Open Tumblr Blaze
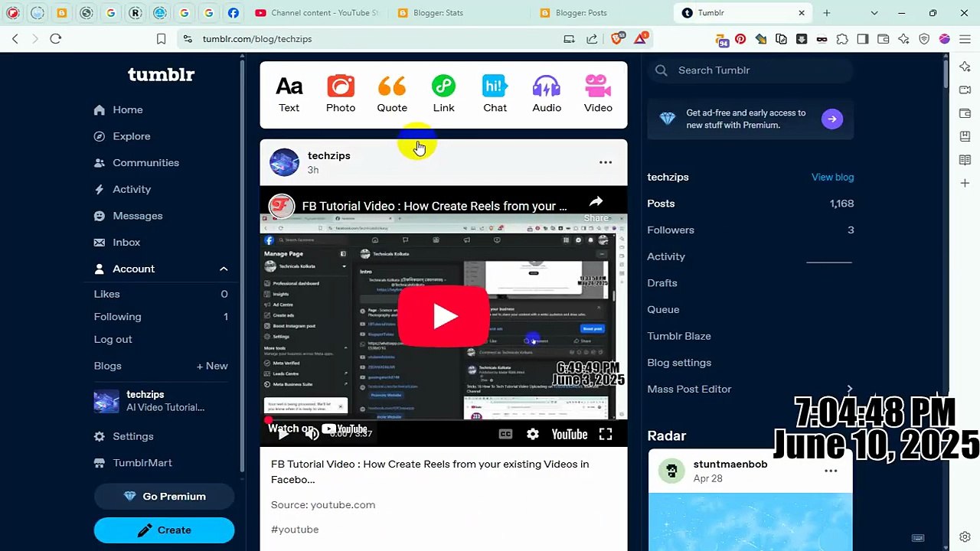This screenshot has height=551, width=980. click(679, 336)
